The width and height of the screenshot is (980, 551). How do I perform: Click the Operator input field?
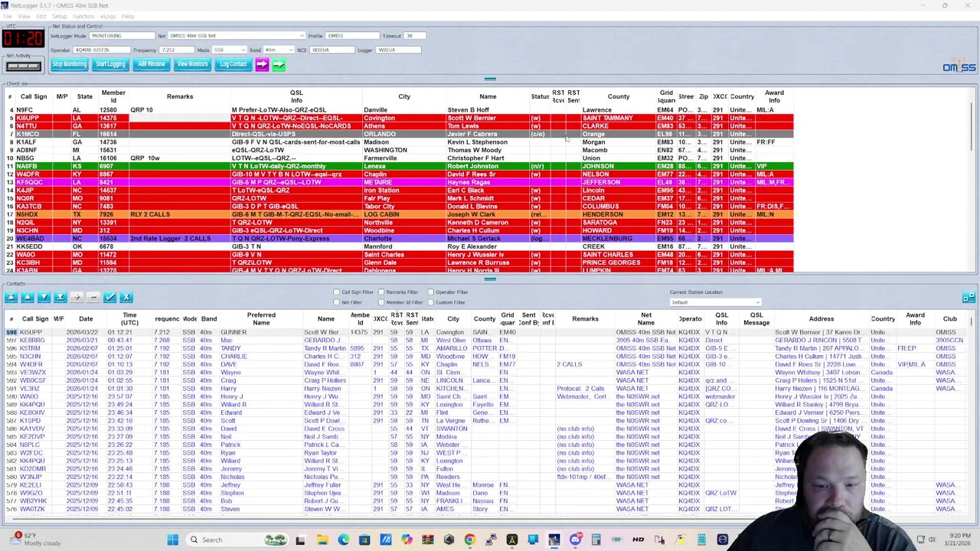[x=102, y=50]
